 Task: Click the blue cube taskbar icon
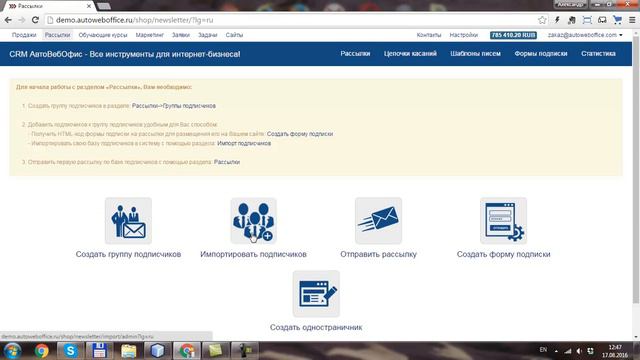pos(158,351)
